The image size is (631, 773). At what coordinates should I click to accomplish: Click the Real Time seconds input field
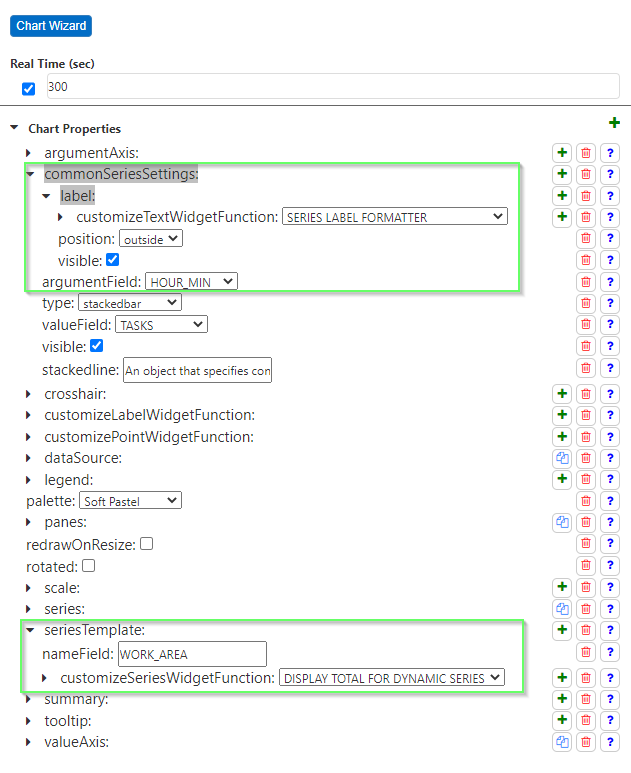click(x=332, y=87)
